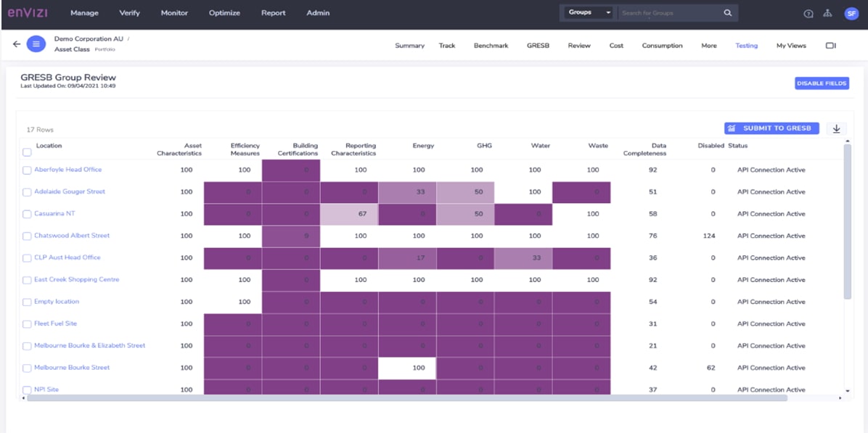Click the search magnifier icon
This screenshot has width=868, height=433.
coord(728,13)
